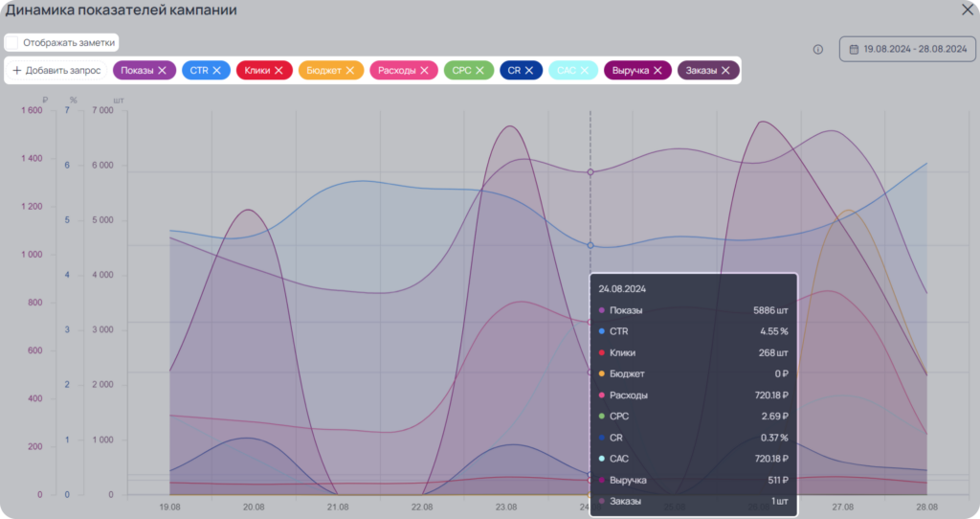
Task: Remove the Бюджет chip using X icon
Action: (350, 71)
